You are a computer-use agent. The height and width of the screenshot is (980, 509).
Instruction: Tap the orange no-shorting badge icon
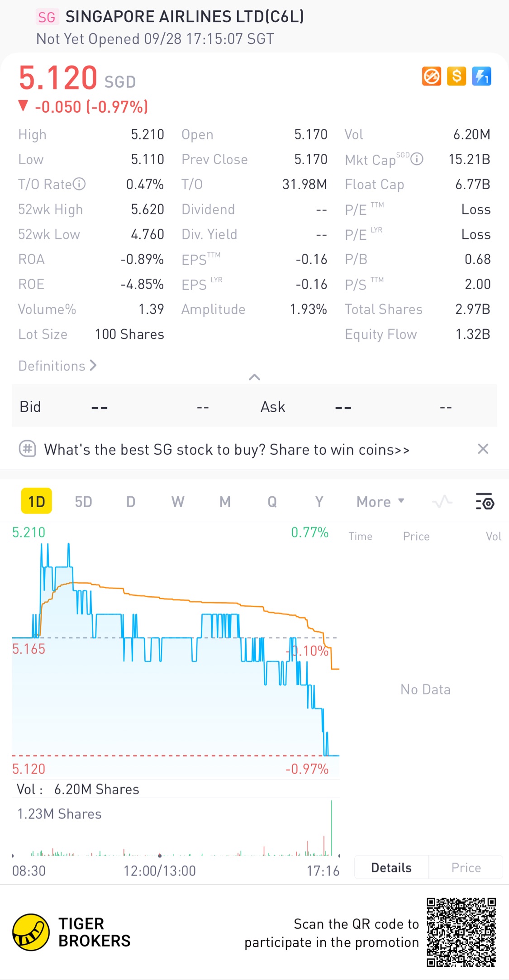[x=431, y=76]
